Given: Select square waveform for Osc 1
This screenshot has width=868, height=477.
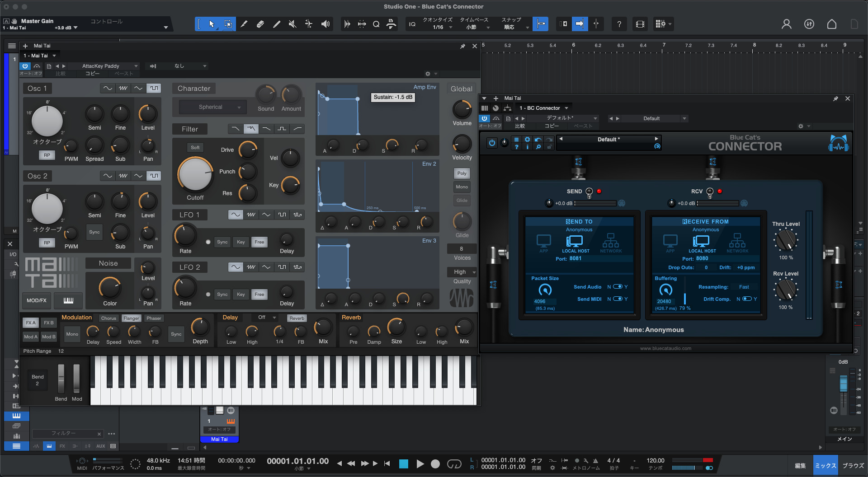Looking at the screenshot, I should (154, 88).
